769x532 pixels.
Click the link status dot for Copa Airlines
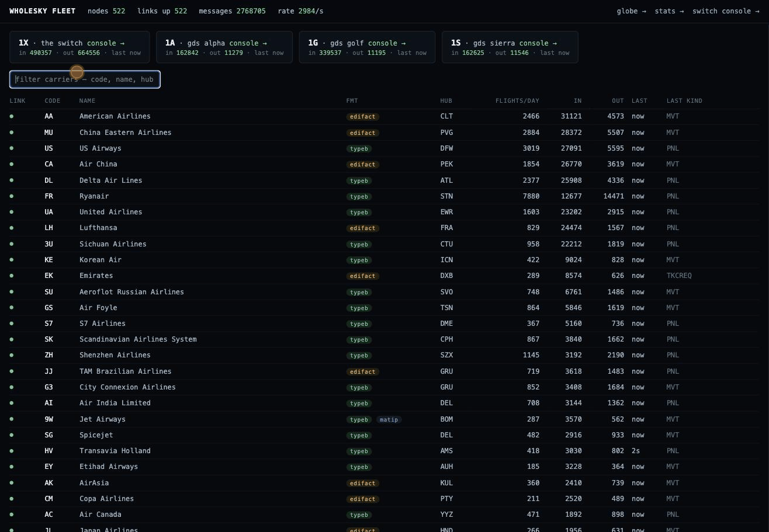[12, 499]
